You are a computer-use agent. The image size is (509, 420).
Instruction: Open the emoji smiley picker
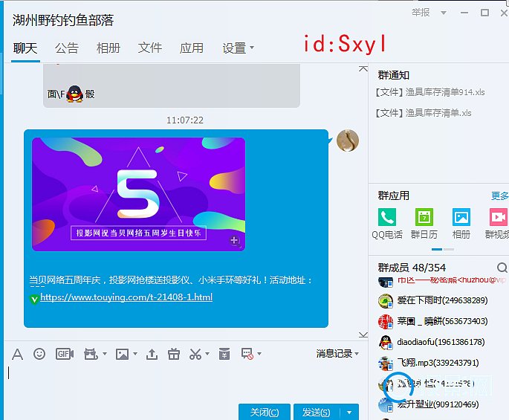tap(39, 354)
